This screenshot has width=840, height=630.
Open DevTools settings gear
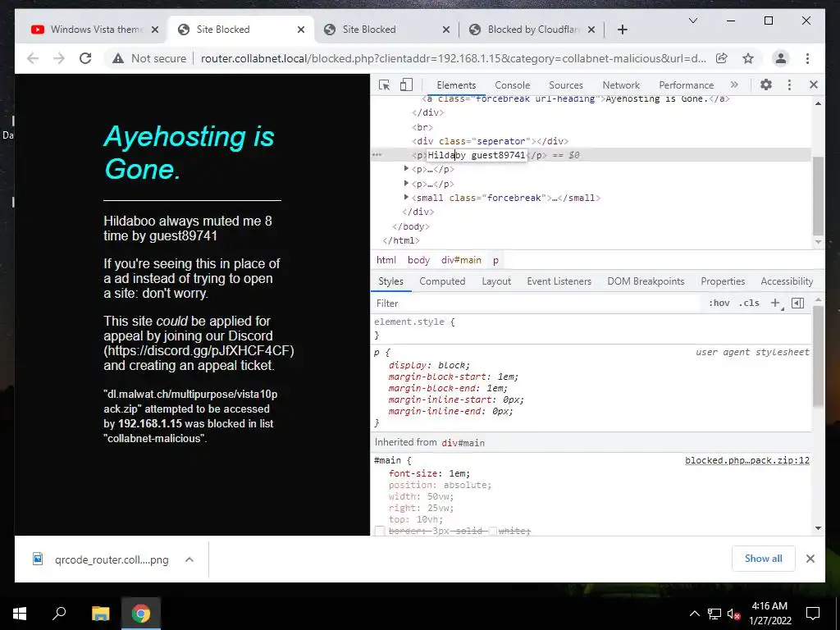coord(766,84)
